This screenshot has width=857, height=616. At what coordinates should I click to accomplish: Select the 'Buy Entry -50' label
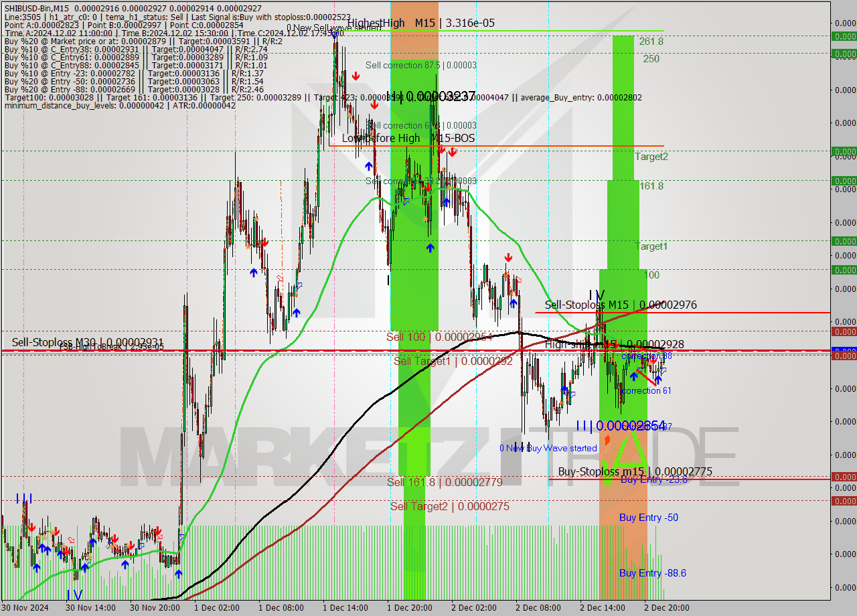coord(649,518)
